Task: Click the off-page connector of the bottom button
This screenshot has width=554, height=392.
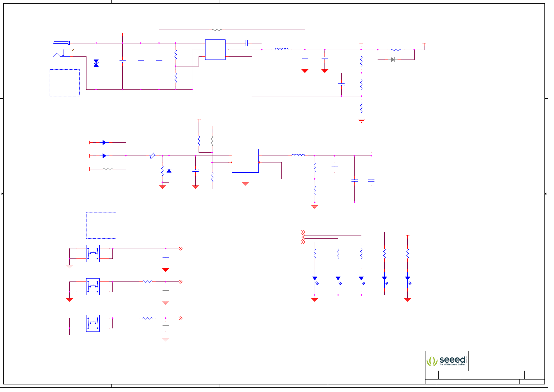Action: 181,318
